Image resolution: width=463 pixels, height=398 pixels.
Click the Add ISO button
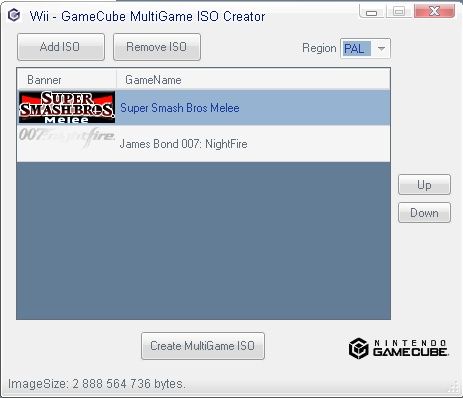click(61, 47)
